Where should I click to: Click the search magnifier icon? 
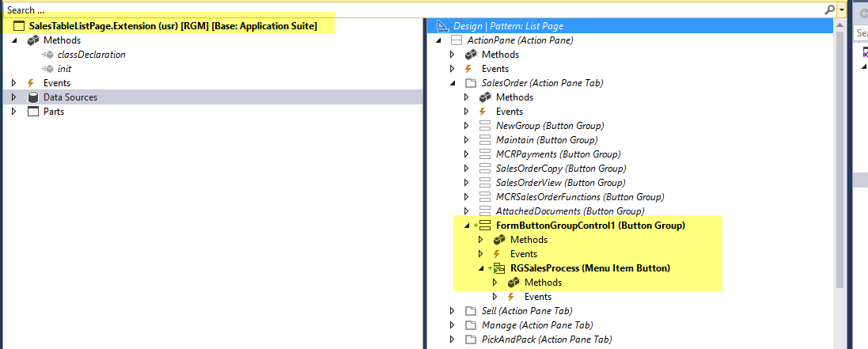click(x=829, y=9)
